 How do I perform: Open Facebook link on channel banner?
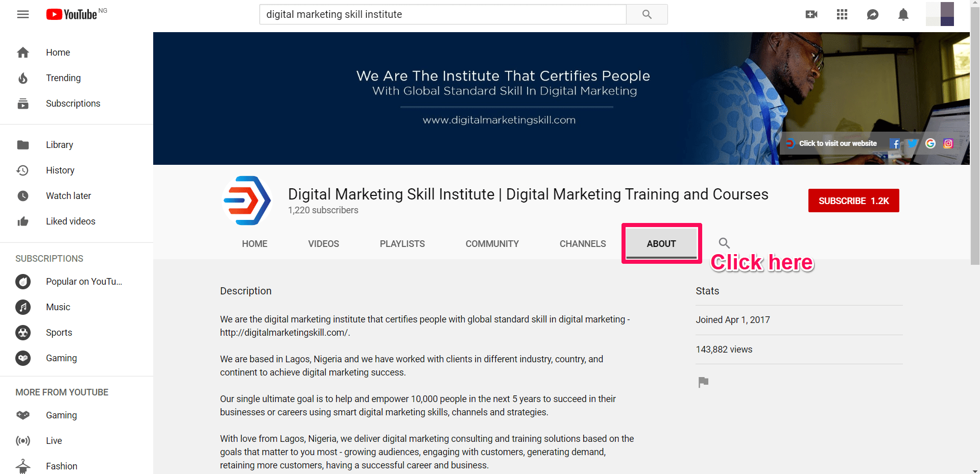pos(895,144)
